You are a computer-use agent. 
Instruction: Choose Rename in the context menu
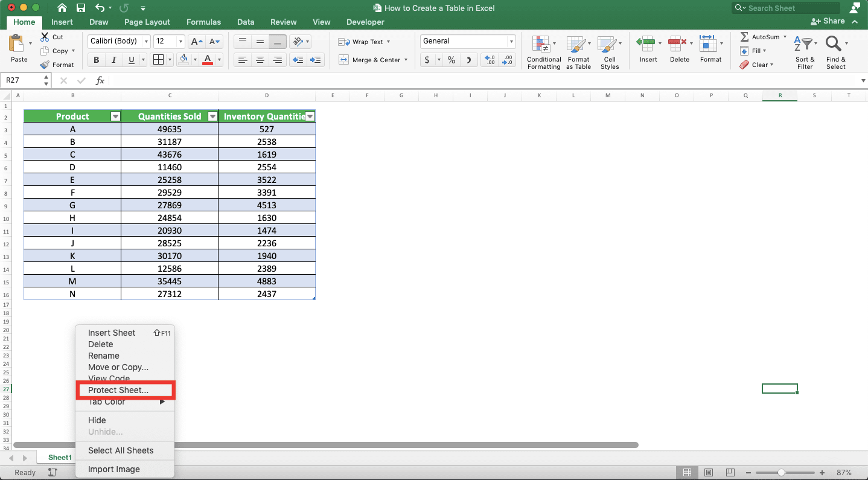[104, 356]
